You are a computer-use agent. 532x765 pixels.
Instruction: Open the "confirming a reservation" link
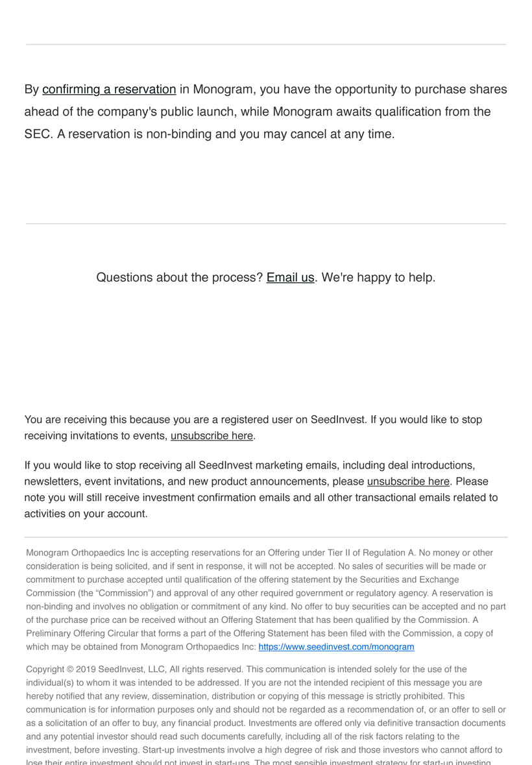[109, 90]
